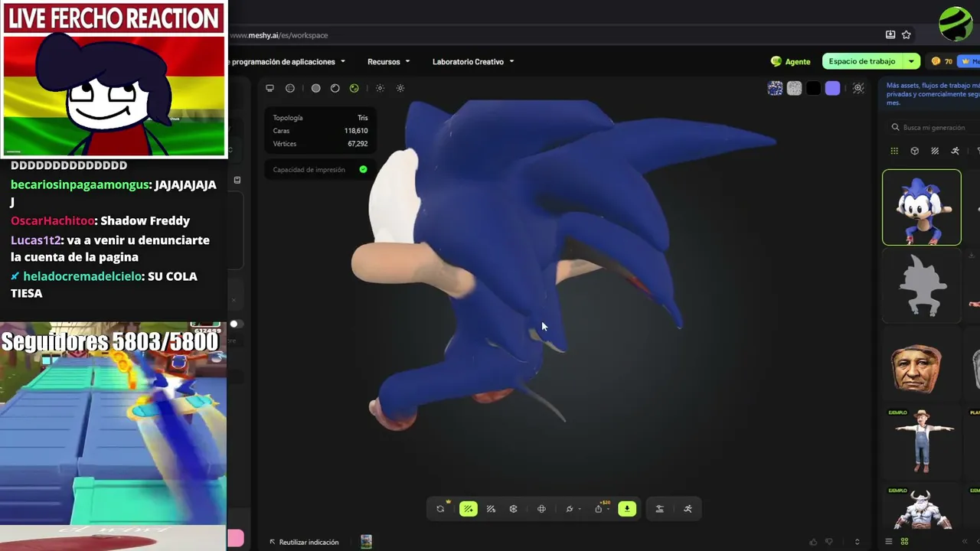Select the running figure animation filter icon
Image resolution: width=980 pixels, height=551 pixels.
(955, 151)
